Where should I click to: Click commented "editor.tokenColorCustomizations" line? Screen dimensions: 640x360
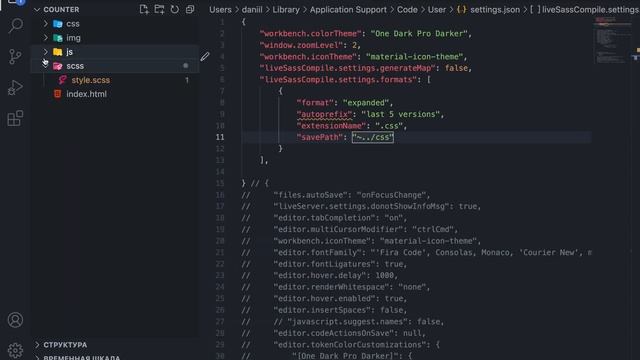point(340,344)
